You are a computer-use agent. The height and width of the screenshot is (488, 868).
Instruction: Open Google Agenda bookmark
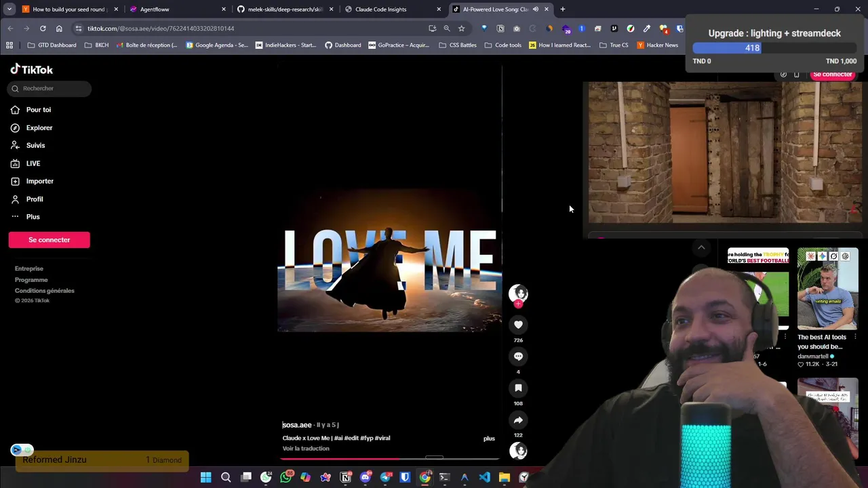[217, 45]
